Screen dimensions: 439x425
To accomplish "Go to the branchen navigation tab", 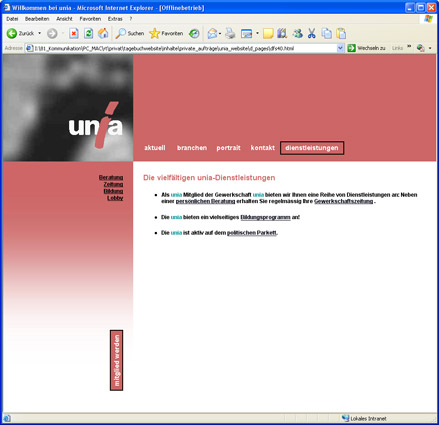I will click(x=192, y=148).
